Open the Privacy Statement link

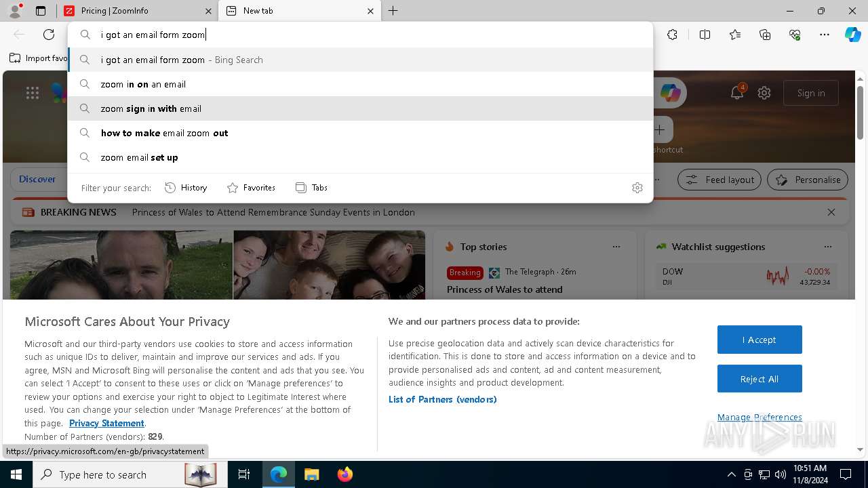point(106,423)
